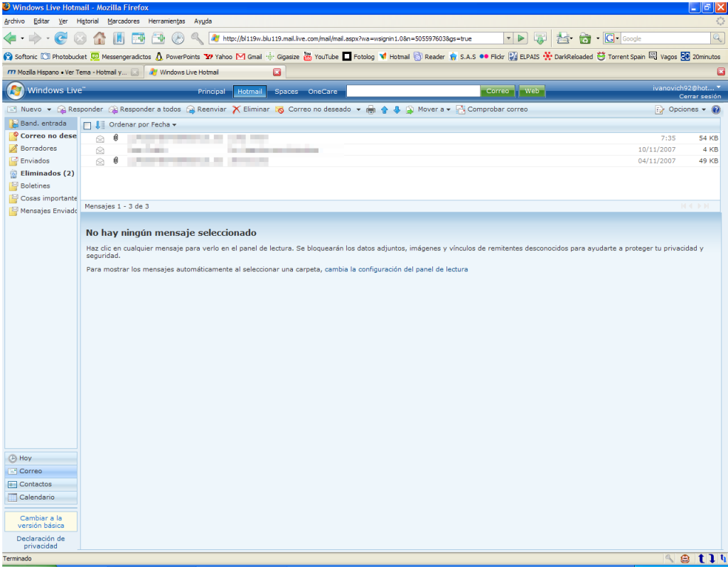This screenshot has width=728, height=567.
Task: Open the reading pane configuration link
Action: 396,269
